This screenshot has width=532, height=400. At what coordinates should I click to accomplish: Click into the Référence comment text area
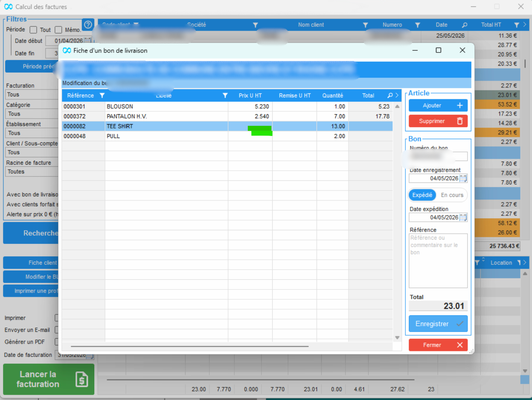point(438,261)
